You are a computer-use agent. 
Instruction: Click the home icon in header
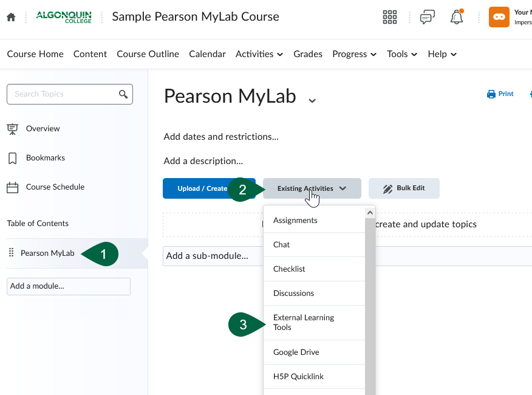[11, 17]
